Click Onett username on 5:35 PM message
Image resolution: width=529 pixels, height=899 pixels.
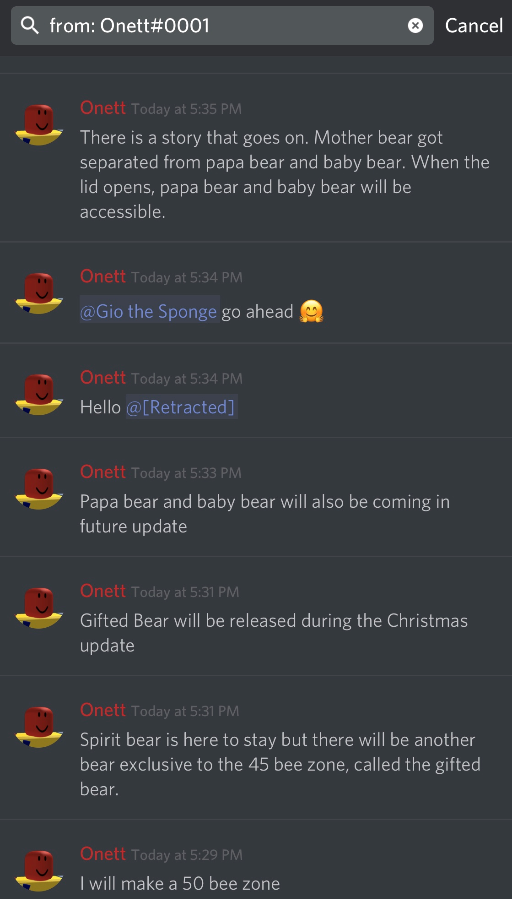click(103, 108)
